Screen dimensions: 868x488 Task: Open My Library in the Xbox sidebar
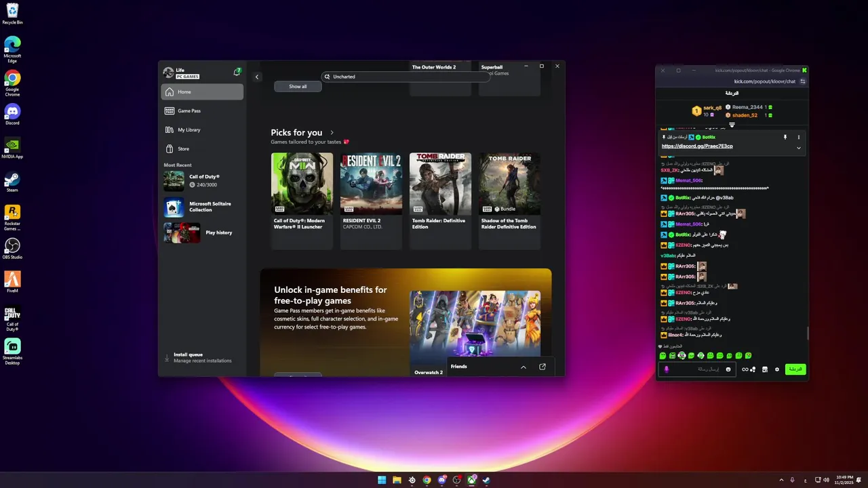[x=202, y=129]
